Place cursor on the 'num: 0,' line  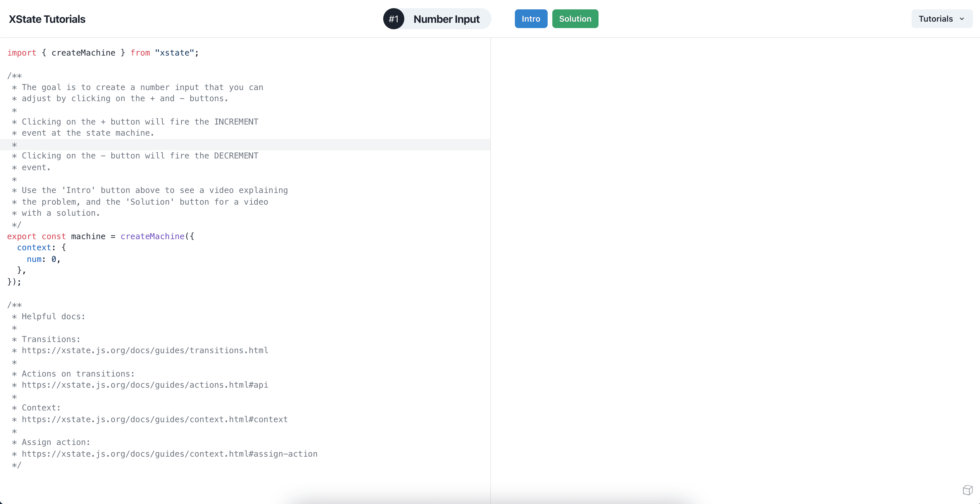coord(43,259)
